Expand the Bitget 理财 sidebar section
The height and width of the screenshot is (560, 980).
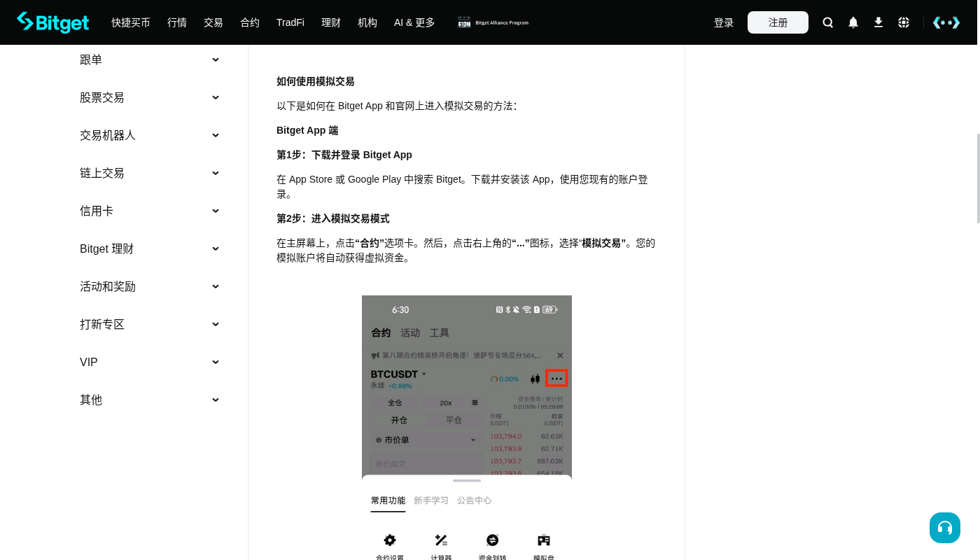click(x=150, y=248)
